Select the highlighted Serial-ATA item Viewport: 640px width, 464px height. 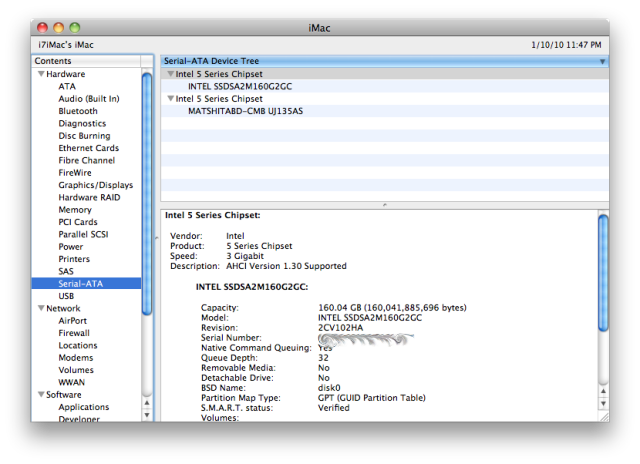click(87, 284)
